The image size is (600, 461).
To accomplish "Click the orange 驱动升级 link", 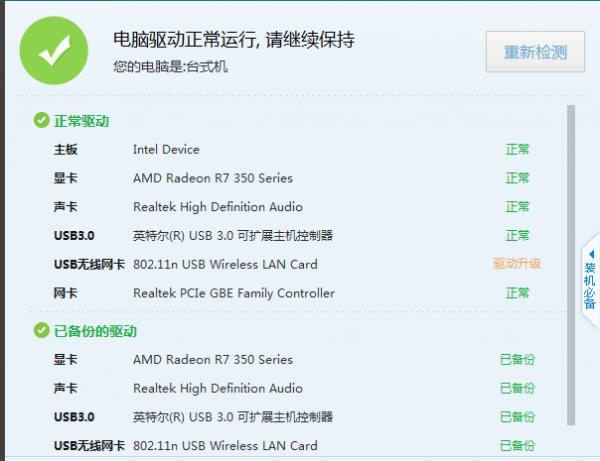I will coord(517,264).
